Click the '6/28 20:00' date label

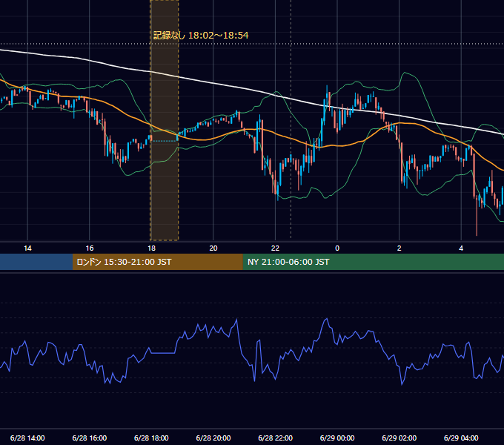click(x=213, y=438)
